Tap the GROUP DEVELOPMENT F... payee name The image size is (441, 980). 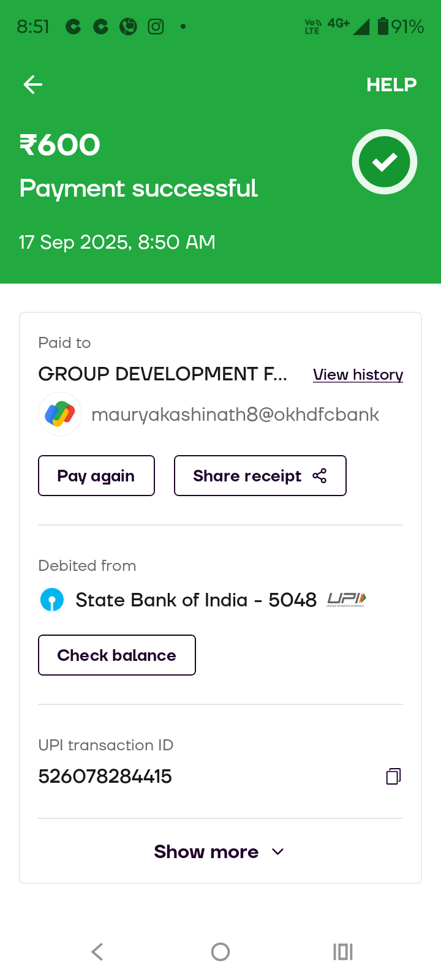tap(162, 374)
